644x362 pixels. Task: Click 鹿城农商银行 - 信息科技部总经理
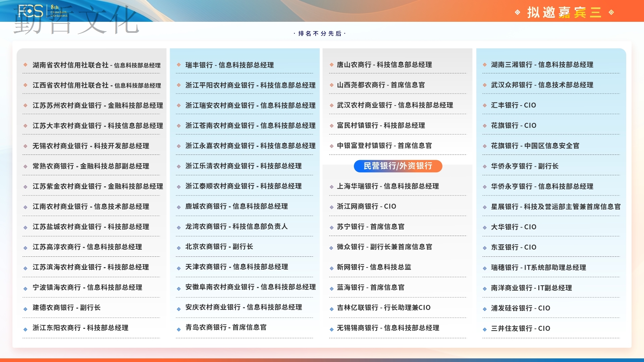tap(237, 206)
